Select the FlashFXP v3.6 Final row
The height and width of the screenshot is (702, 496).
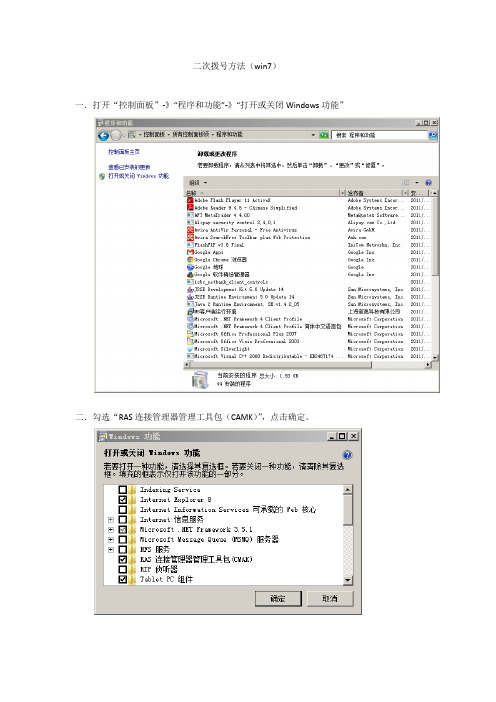click(x=308, y=245)
